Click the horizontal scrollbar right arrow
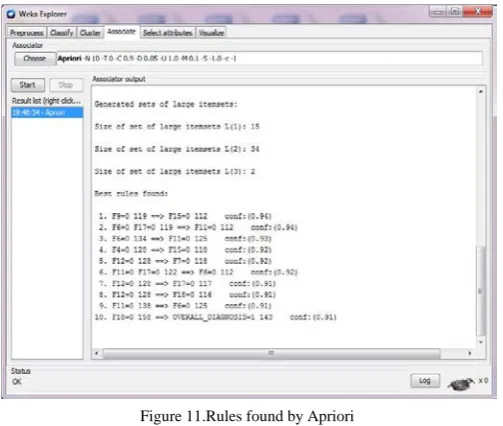 470,353
